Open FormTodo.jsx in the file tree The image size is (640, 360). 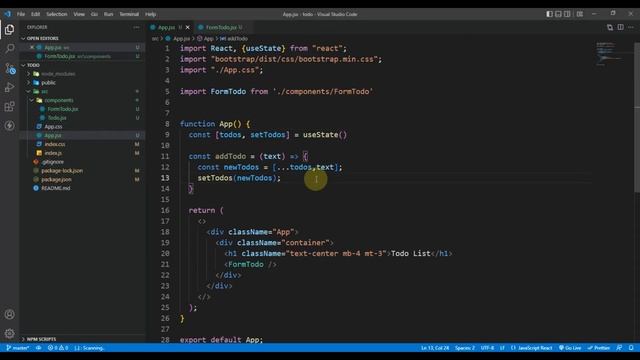pos(62,109)
